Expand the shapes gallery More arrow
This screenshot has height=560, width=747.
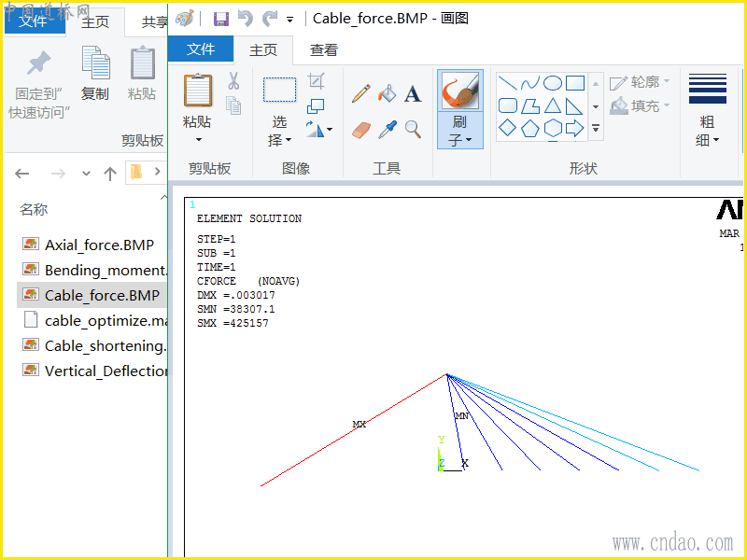coord(596,128)
